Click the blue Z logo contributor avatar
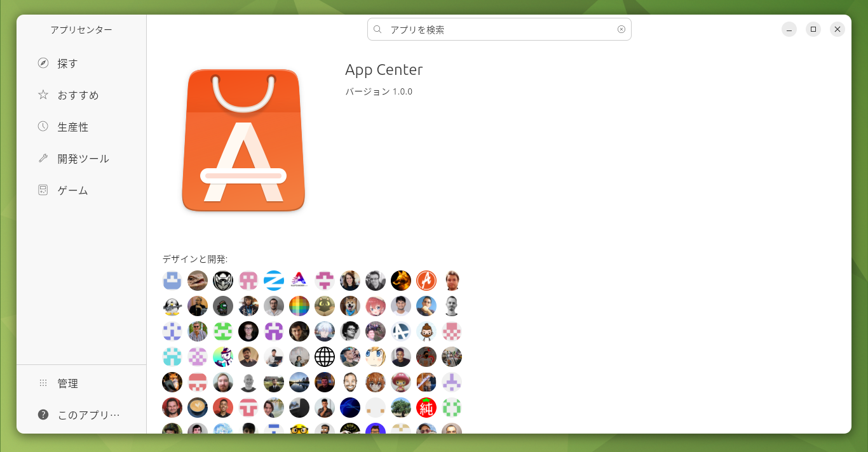This screenshot has width=868, height=452. pyautogui.click(x=274, y=281)
